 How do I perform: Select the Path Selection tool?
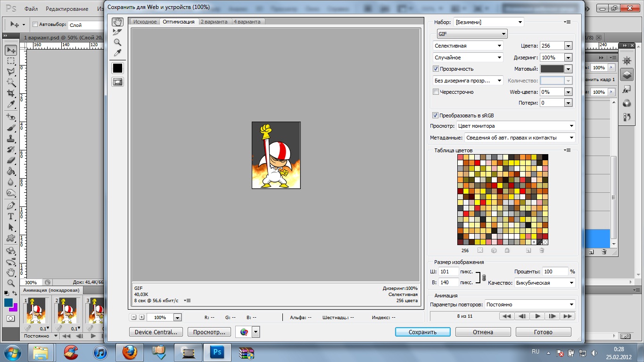click(x=11, y=228)
